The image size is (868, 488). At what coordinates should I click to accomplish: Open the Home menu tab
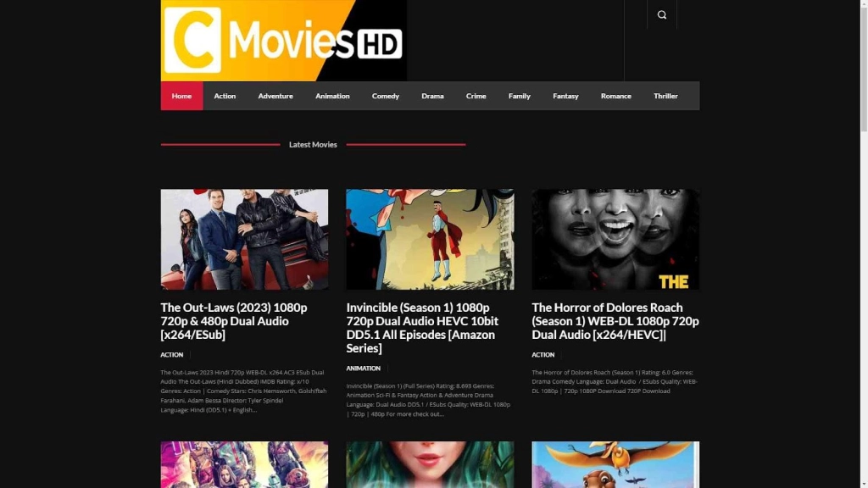(181, 96)
